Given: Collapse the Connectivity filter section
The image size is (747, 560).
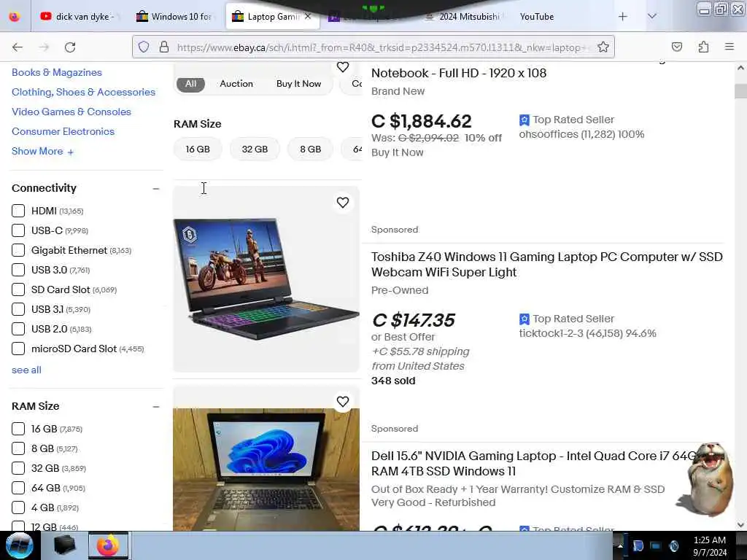Looking at the screenshot, I should 156,189.
